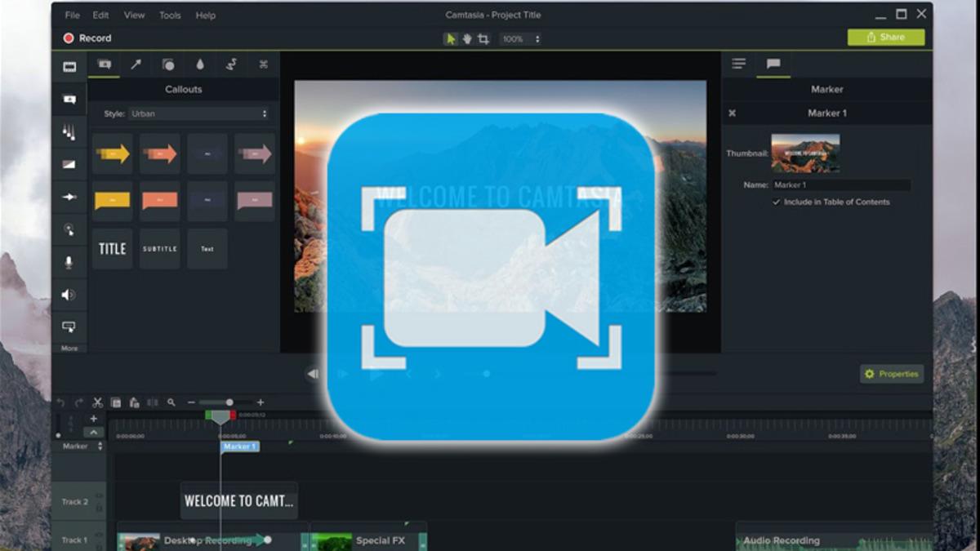Uncheck Include in Table of Contents

pos(776,202)
